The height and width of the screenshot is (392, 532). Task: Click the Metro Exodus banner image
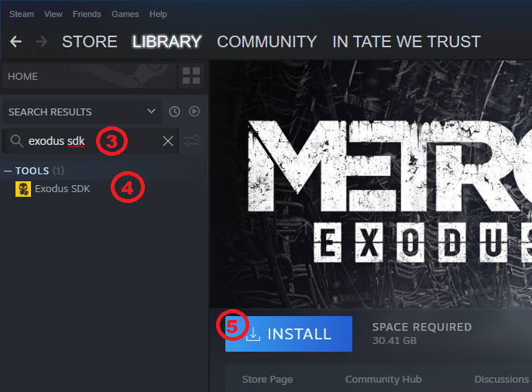(371, 184)
